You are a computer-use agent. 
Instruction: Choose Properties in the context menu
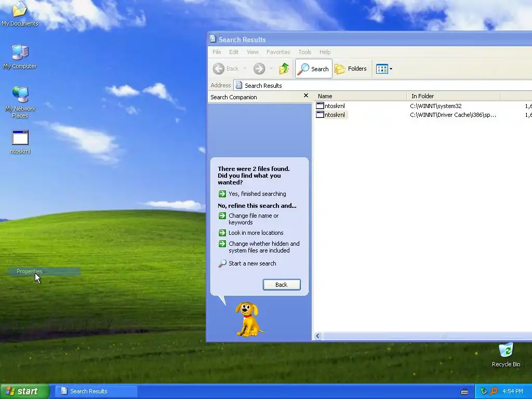coord(44,271)
